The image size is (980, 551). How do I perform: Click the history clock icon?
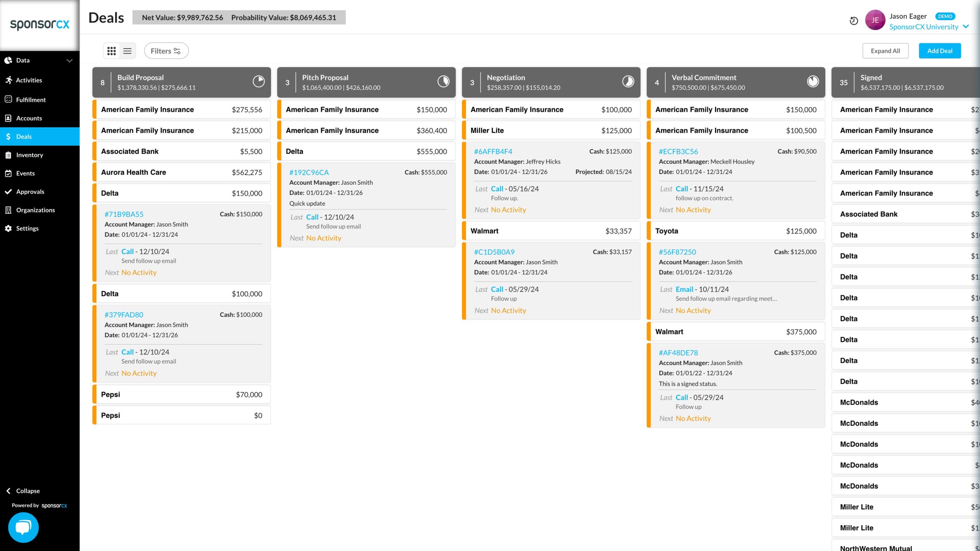pos(854,21)
